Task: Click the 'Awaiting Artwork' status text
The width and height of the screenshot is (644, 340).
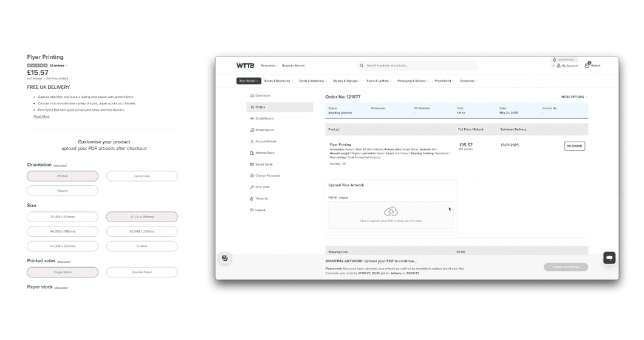Action: 340,112
